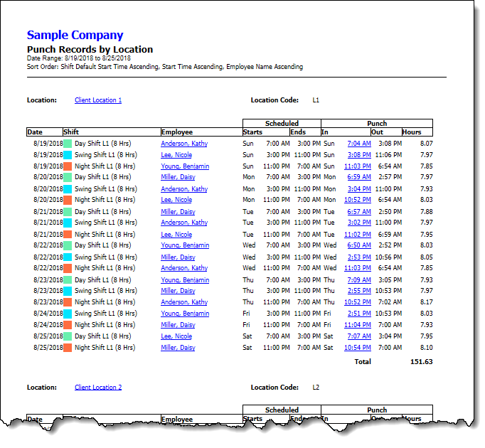
Task: Open Anderson, Kathy on 8/21/2018 Swing Shift
Action: 184,222
